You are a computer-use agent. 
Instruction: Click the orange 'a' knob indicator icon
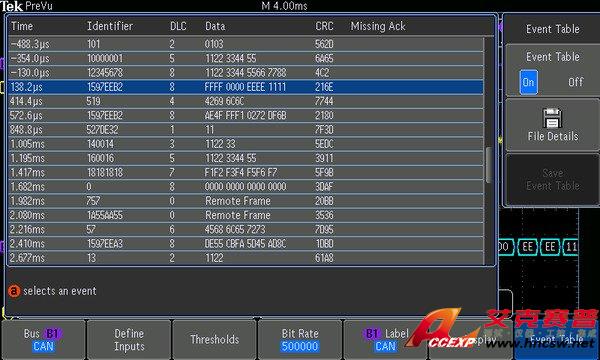click(x=14, y=291)
